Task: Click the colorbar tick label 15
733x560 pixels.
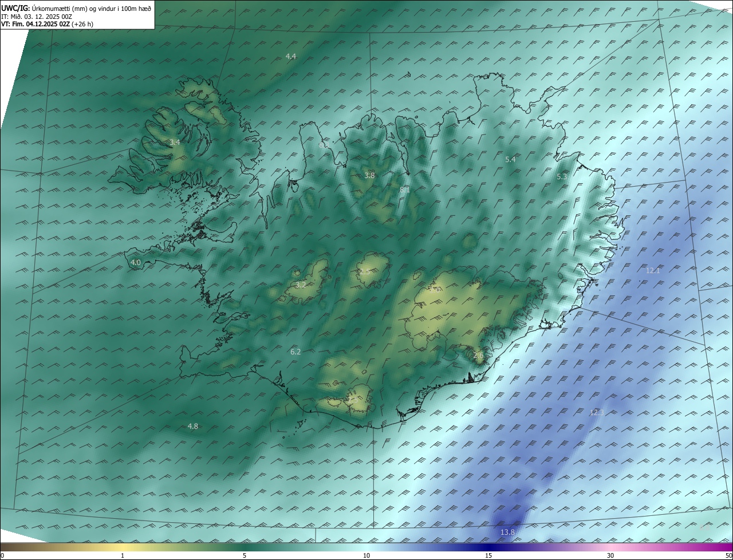Action: (x=488, y=555)
